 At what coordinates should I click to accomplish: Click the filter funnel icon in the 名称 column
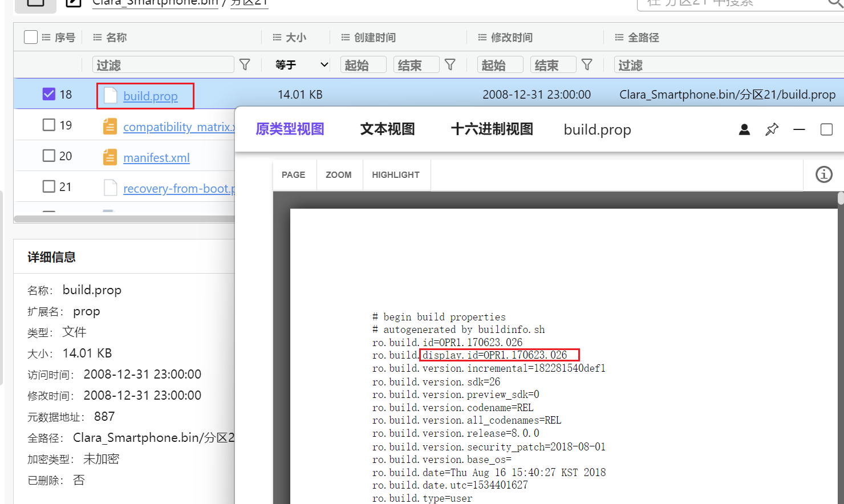coord(245,64)
